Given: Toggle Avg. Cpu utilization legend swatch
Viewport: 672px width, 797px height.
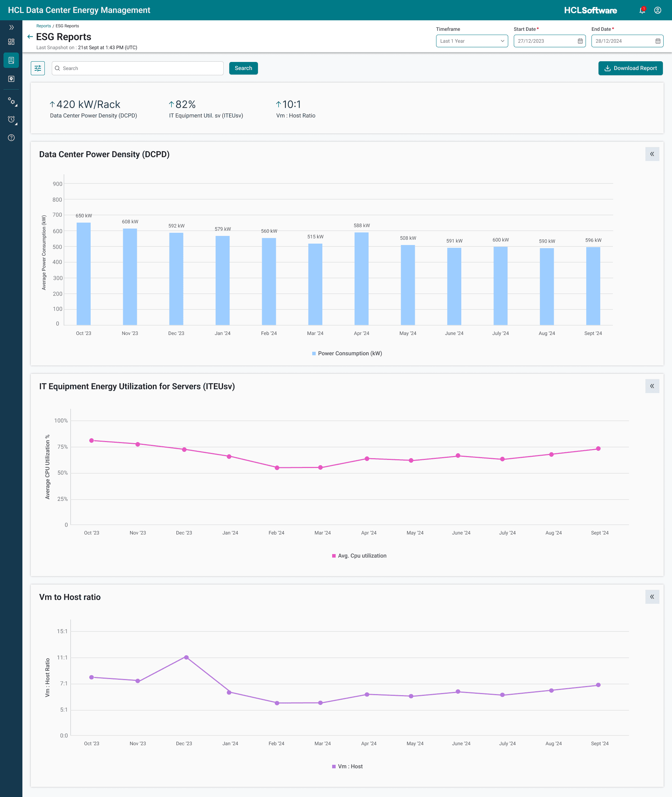Looking at the screenshot, I should point(334,556).
